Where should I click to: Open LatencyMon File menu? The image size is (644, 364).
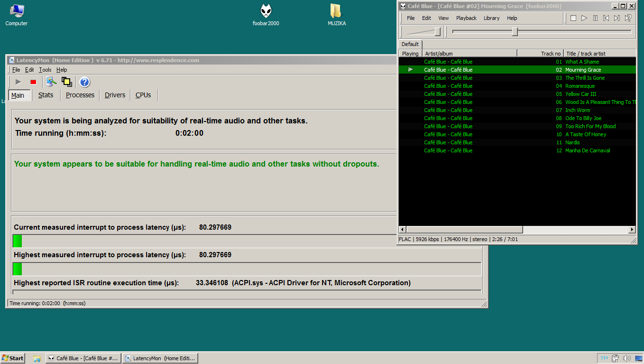[16, 70]
